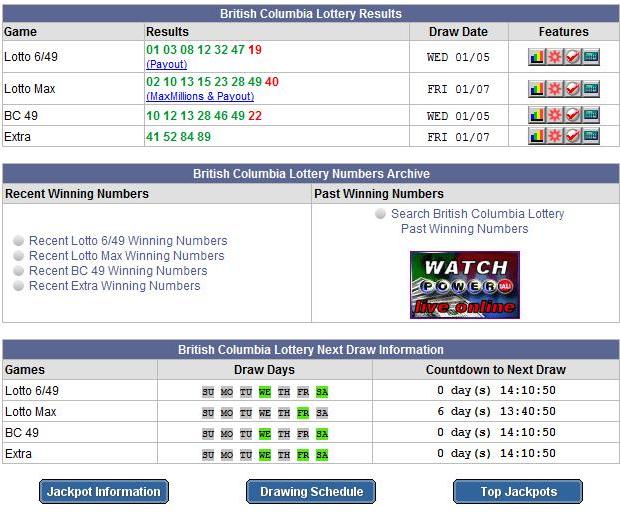Click the WE draw day chip for BC 49
Image resolution: width=620 pixels, height=520 pixels.
[265, 434]
